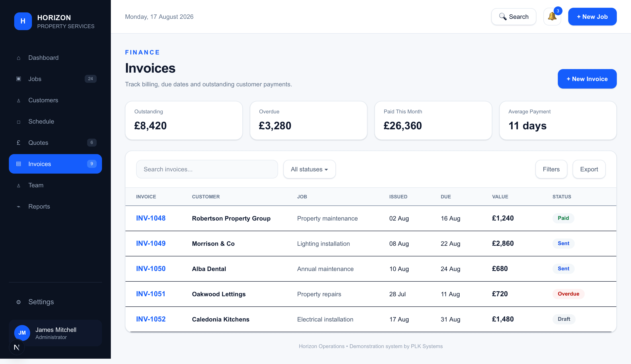Click the CUSTOMER column header
Image resolution: width=631 pixels, height=364 pixels.
point(206,197)
